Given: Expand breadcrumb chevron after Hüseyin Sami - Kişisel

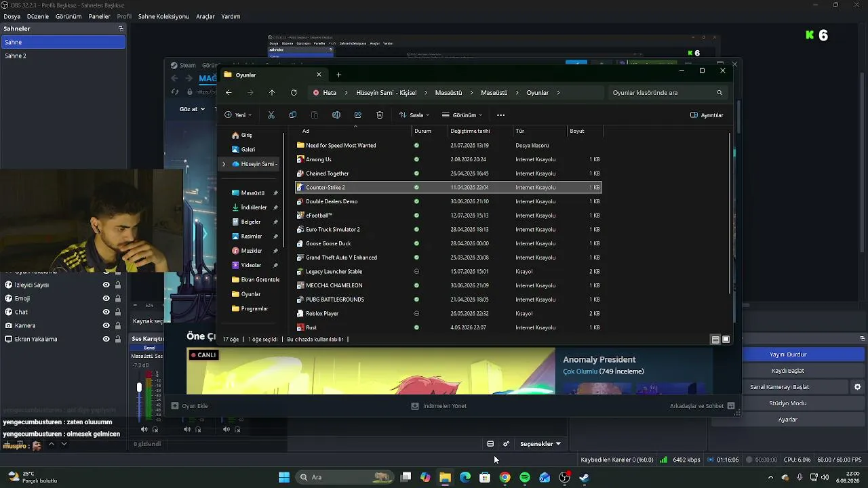Looking at the screenshot, I should [426, 93].
